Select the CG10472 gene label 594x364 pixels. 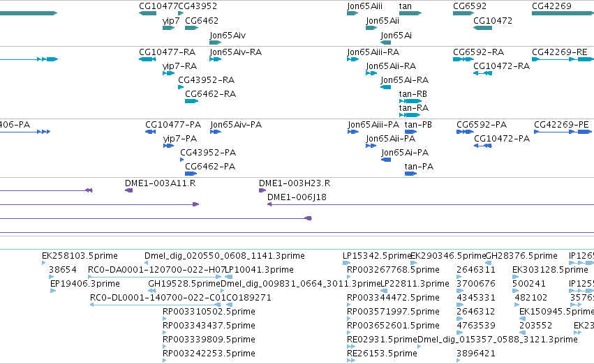(x=493, y=20)
